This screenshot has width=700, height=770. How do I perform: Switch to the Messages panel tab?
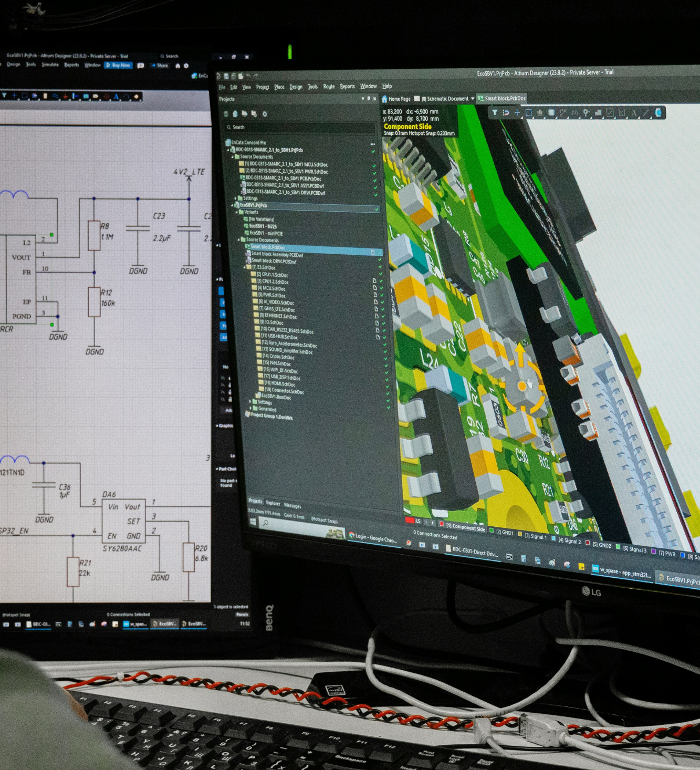[292, 506]
